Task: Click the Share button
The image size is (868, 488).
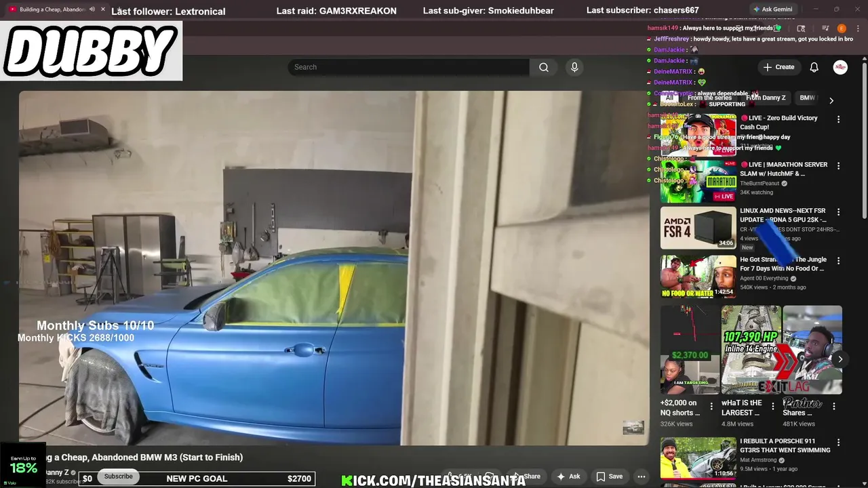Action: pyautogui.click(x=526, y=476)
